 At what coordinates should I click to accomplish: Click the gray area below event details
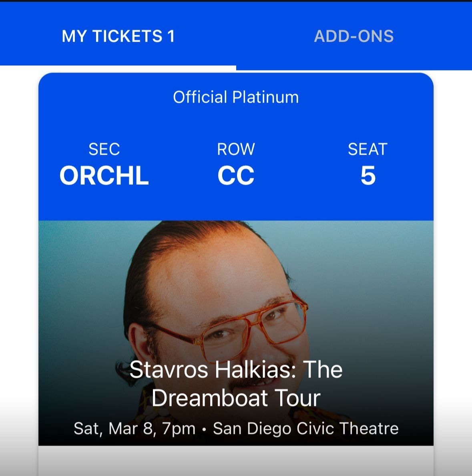pos(236,460)
